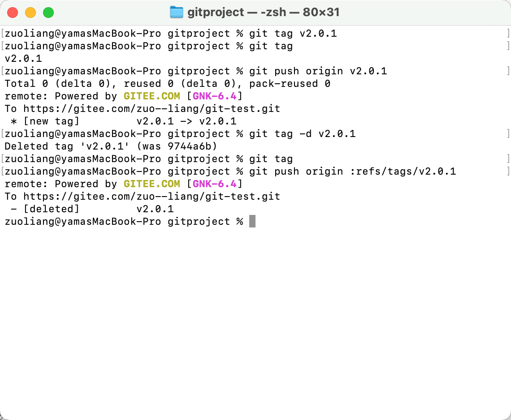Click the 'git tag -d v2.0.1' command

(x=303, y=134)
